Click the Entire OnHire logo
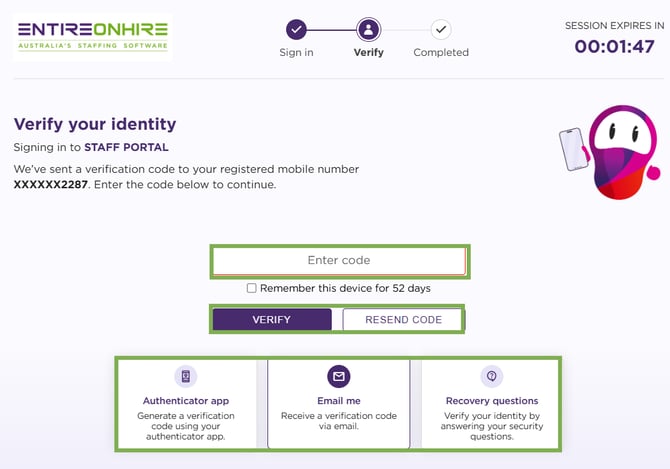 pyautogui.click(x=93, y=37)
